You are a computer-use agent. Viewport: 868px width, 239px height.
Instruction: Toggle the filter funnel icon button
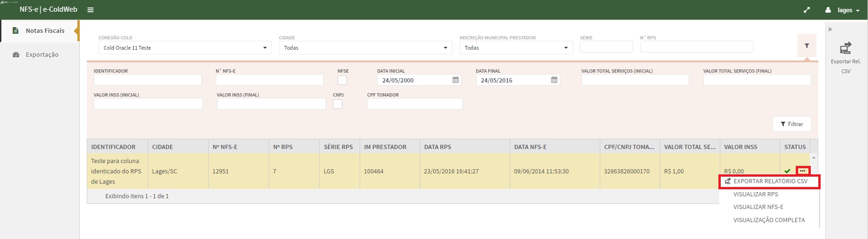[807, 46]
